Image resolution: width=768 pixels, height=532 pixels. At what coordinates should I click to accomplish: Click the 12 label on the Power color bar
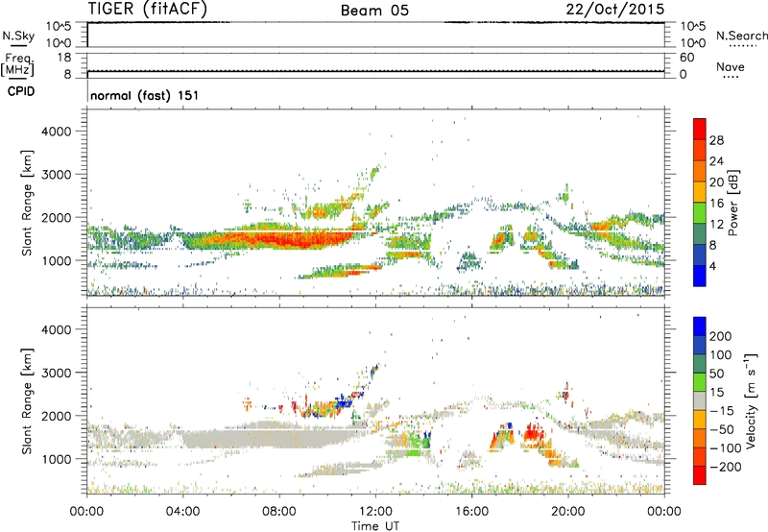point(716,225)
